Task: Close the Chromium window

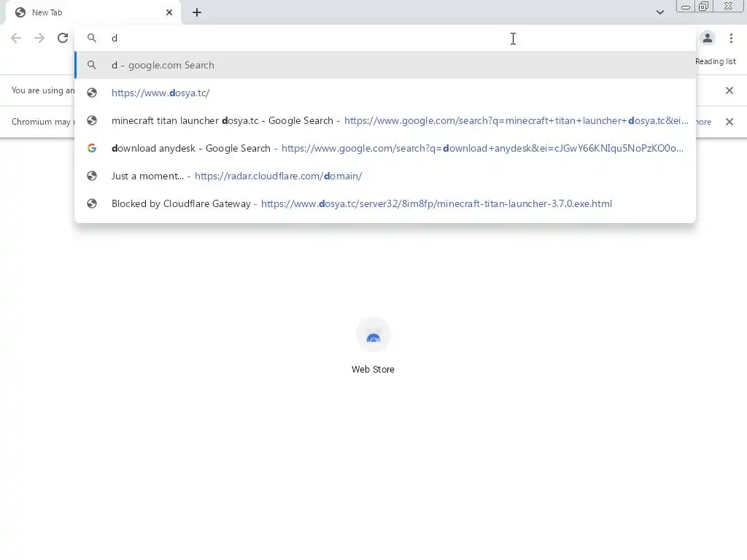Action: pyautogui.click(x=729, y=6)
